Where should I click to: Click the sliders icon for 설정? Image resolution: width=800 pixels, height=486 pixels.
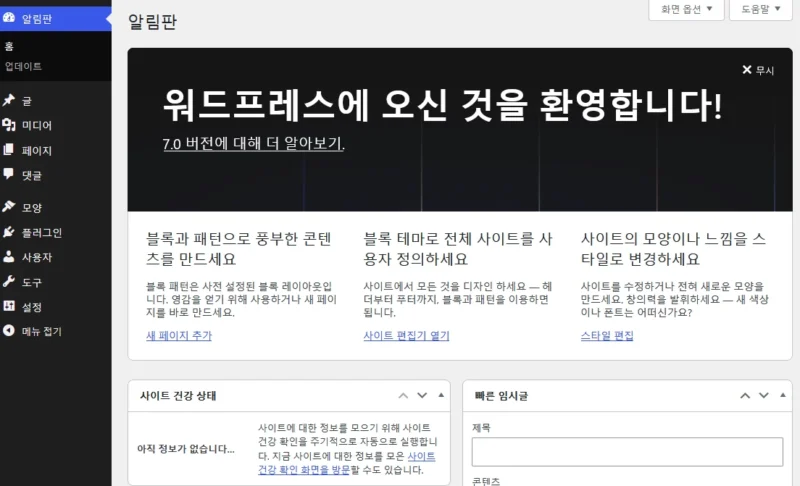[9, 306]
